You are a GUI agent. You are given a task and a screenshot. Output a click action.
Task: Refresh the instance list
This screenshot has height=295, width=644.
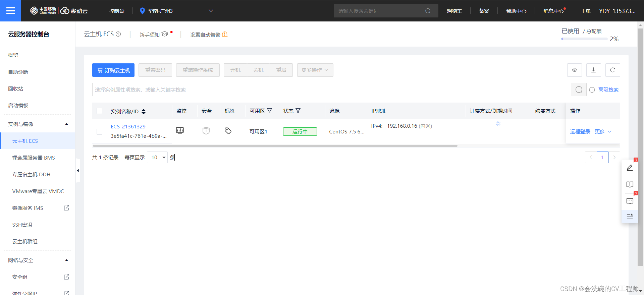(612, 70)
